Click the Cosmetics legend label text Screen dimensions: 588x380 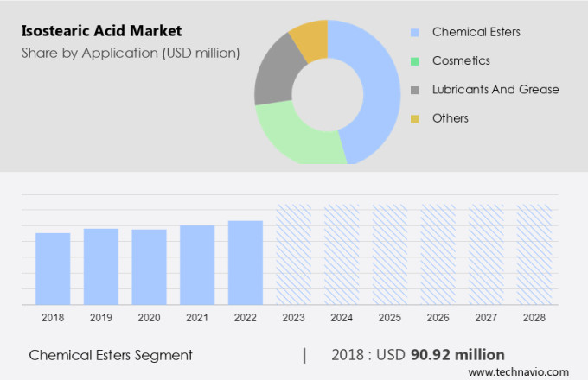coord(461,61)
